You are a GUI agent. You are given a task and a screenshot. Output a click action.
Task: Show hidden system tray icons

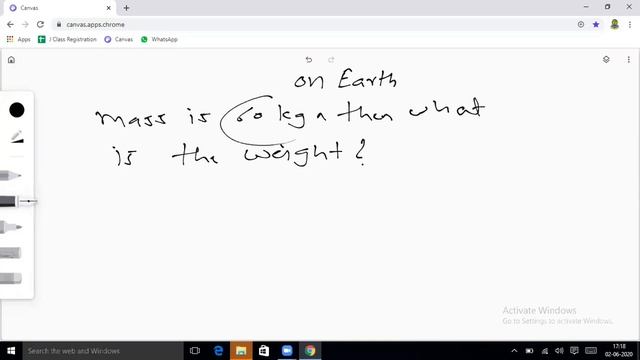click(514, 351)
